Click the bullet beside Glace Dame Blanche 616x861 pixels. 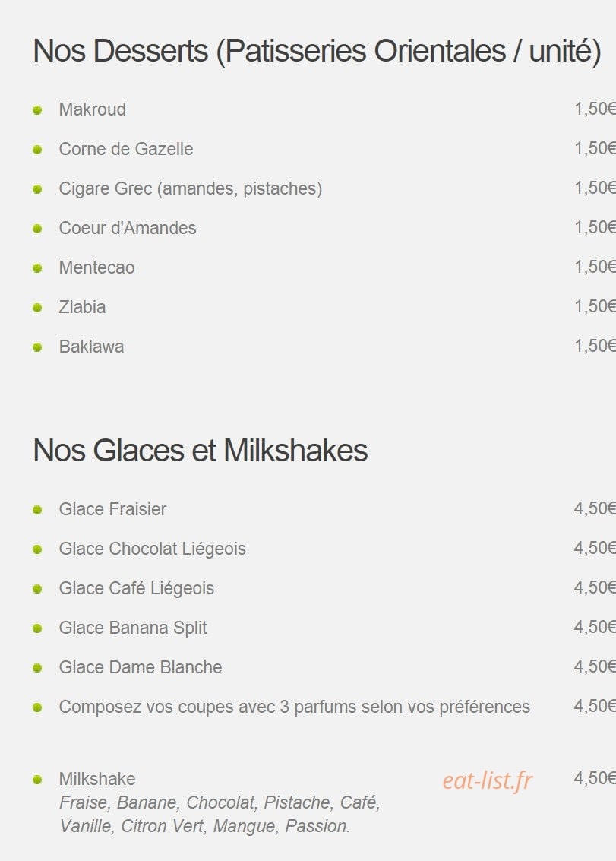tap(37, 668)
